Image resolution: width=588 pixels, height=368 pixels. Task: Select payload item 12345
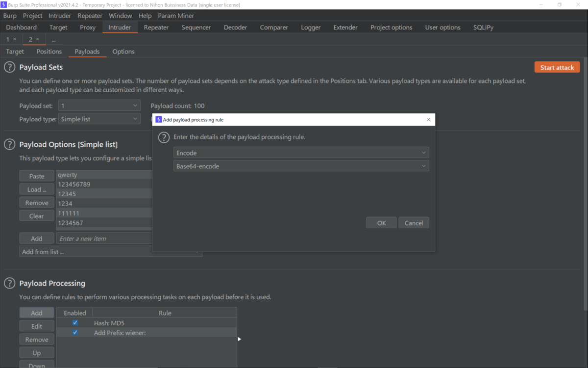(104, 194)
